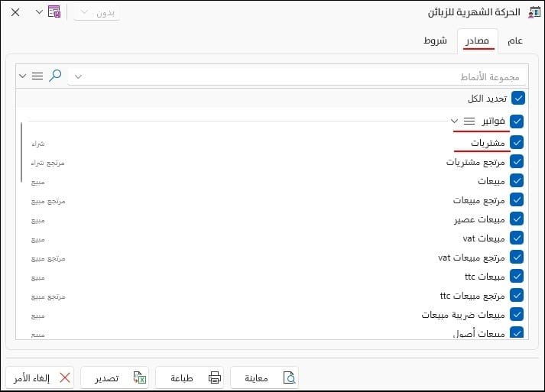Select the مبيعات ضريبة مبيعات row label
545x392 pixels.
(x=463, y=315)
